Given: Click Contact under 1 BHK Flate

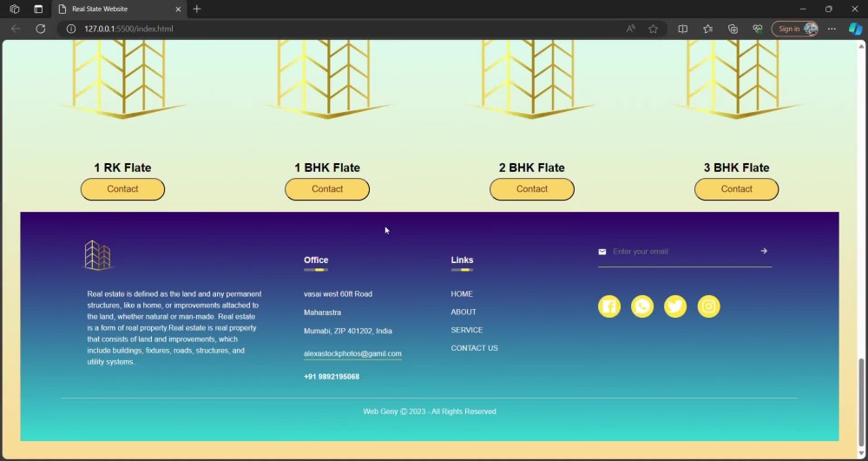Looking at the screenshot, I should pos(327,189).
